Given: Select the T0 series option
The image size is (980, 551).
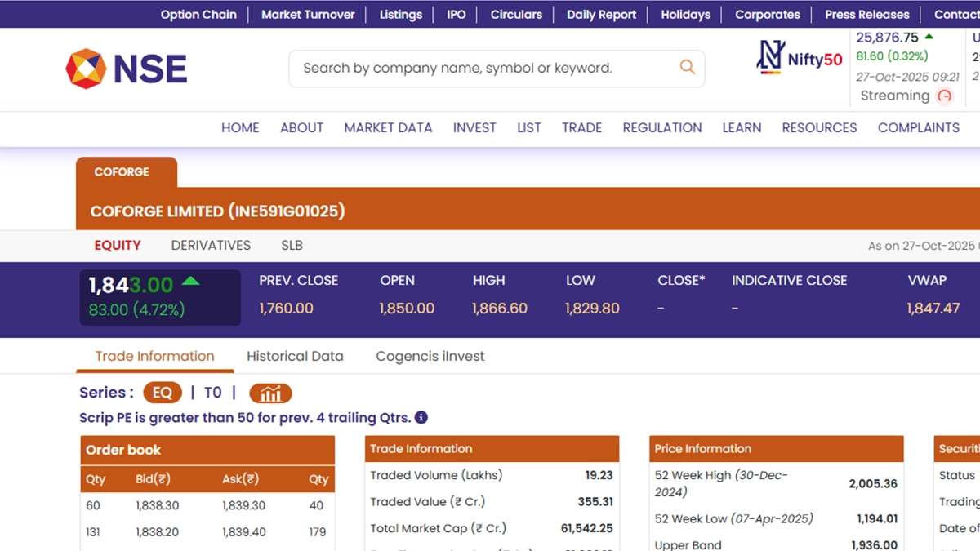Looking at the screenshot, I should [x=212, y=393].
